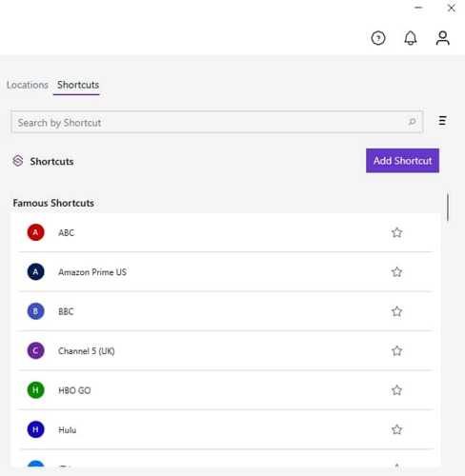This screenshot has width=465, height=476.
Task: Click into Search by Shortcut field
Action: [x=216, y=122]
